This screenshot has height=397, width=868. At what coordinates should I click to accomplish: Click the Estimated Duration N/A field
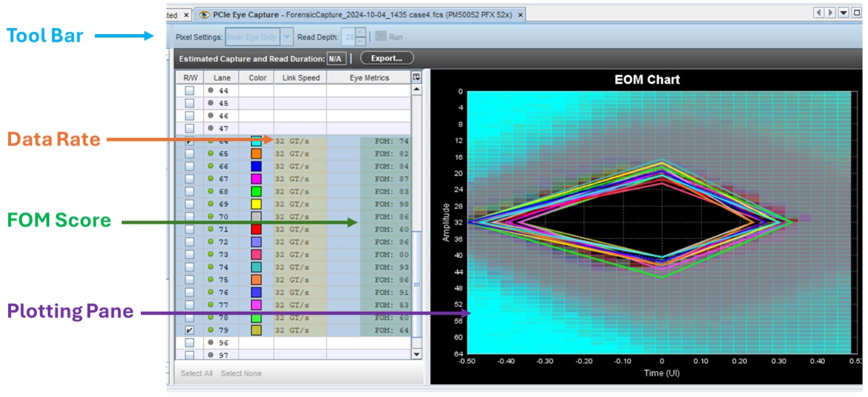334,59
